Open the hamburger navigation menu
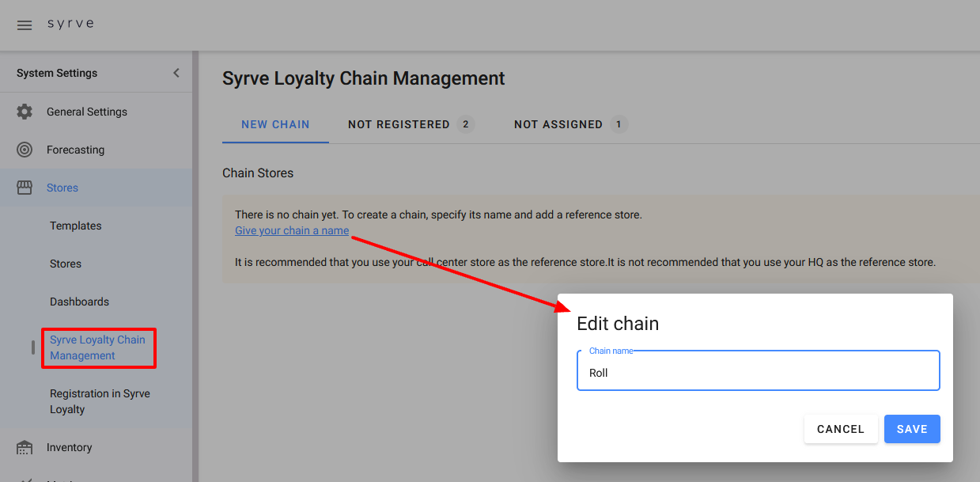980x482 pixels. click(x=25, y=25)
